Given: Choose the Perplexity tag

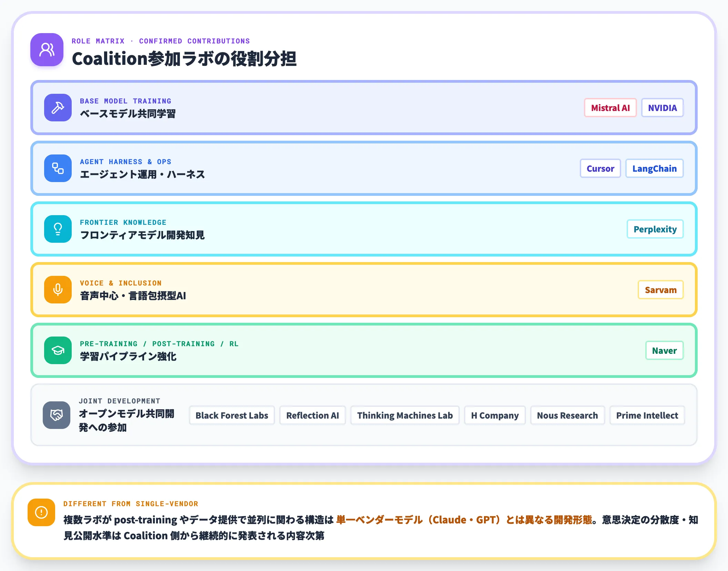Looking at the screenshot, I should 655,229.
